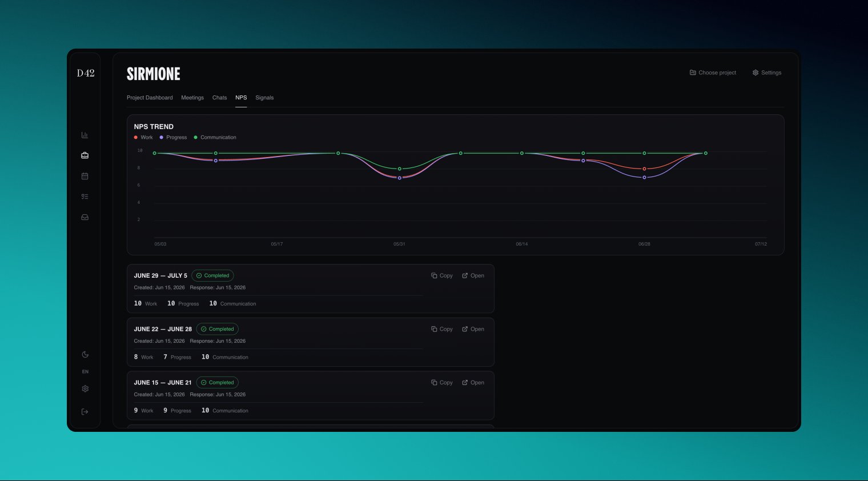The image size is (868, 481).
Task: Switch to the Meetings tab
Action: pos(192,98)
